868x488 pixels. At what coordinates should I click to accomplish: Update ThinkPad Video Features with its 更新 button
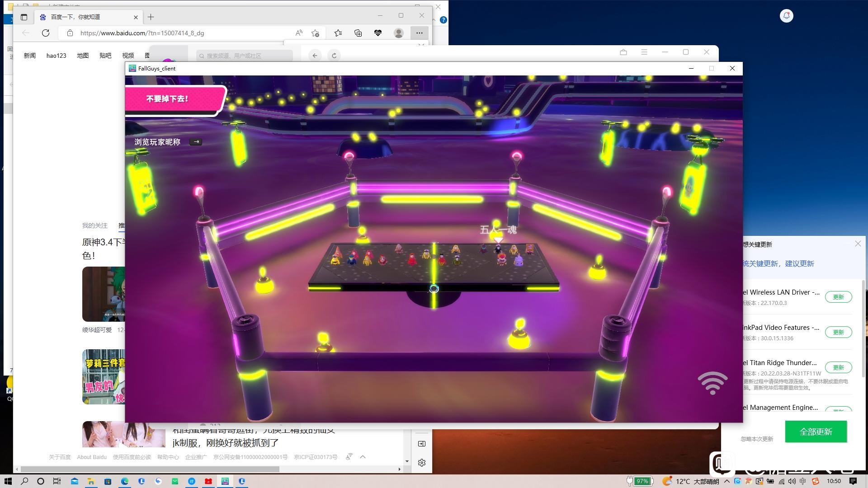[839, 332]
